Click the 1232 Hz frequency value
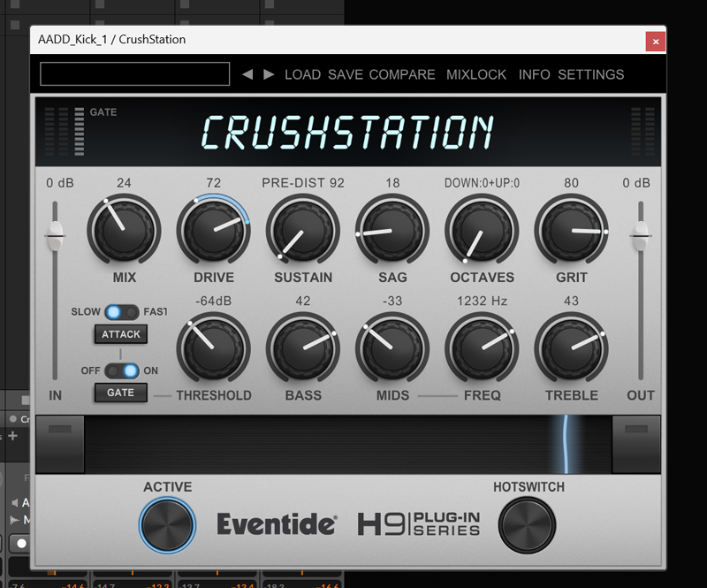Screen dimensions: 707x588 click(x=482, y=301)
